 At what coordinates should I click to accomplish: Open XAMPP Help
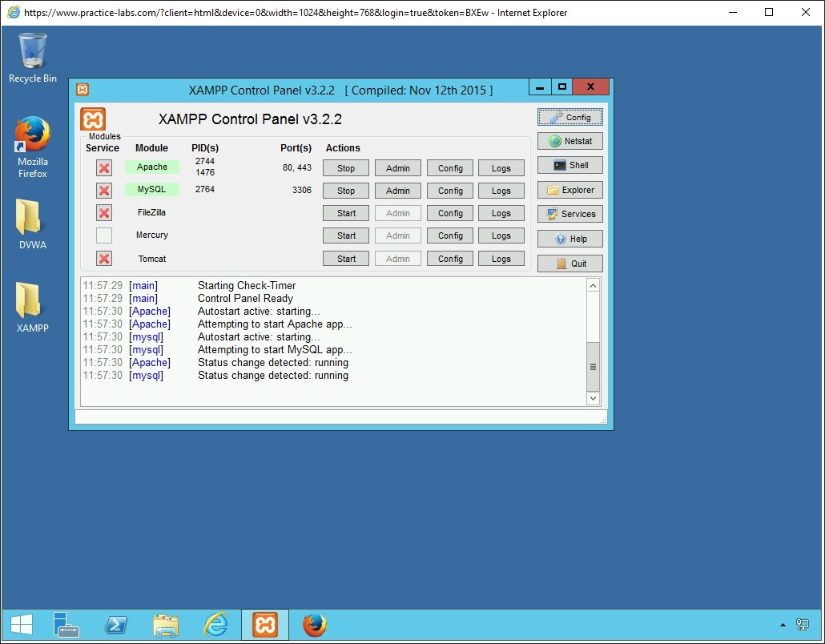569,239
